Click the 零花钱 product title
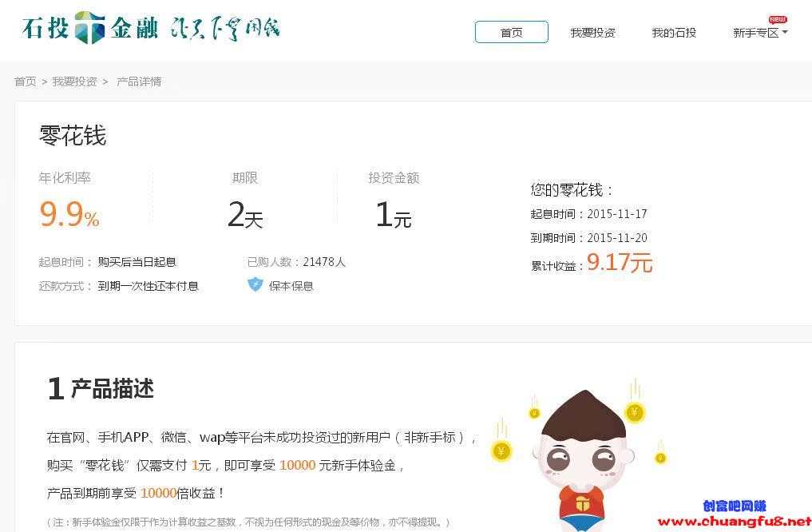The width and height of the screenshot is (812, 532). click(73, 136)
